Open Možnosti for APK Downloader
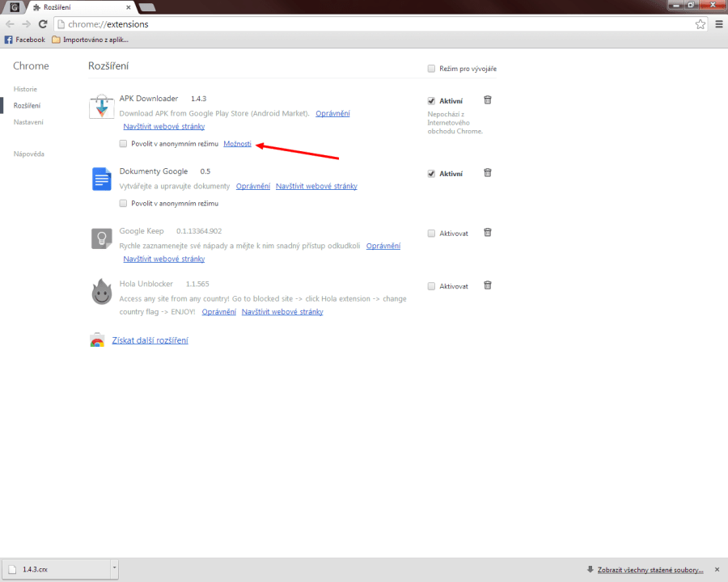Viewport: 728px width, 582px height. click(237, 144)
